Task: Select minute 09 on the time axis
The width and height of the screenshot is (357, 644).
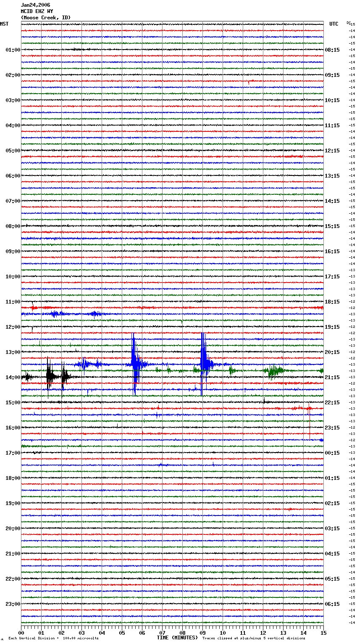Action: point(202,633)
